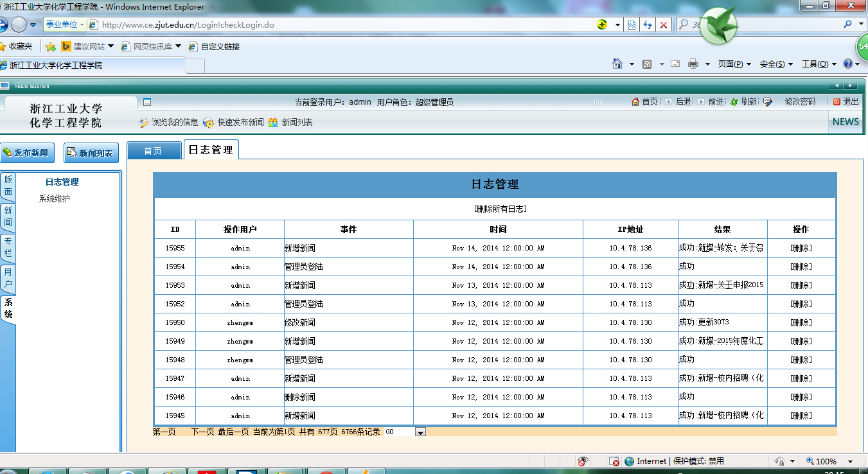Click [删除所有日志] link

pyautogui.click(x=500, y=209)
